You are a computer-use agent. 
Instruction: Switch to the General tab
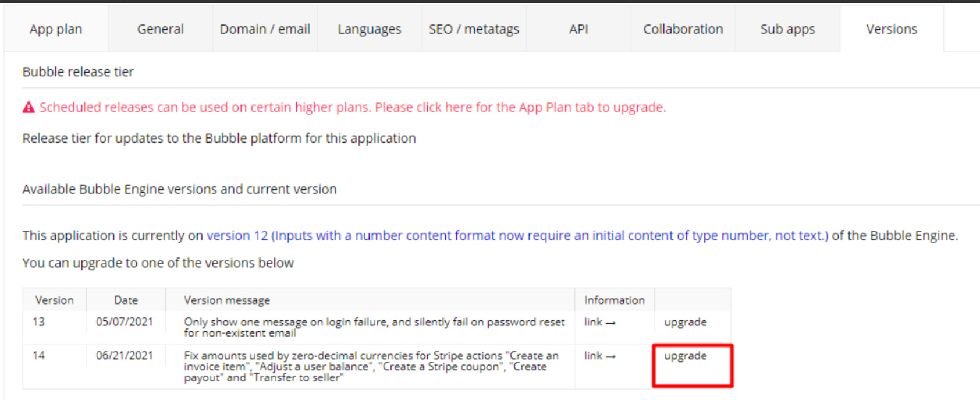161,29
